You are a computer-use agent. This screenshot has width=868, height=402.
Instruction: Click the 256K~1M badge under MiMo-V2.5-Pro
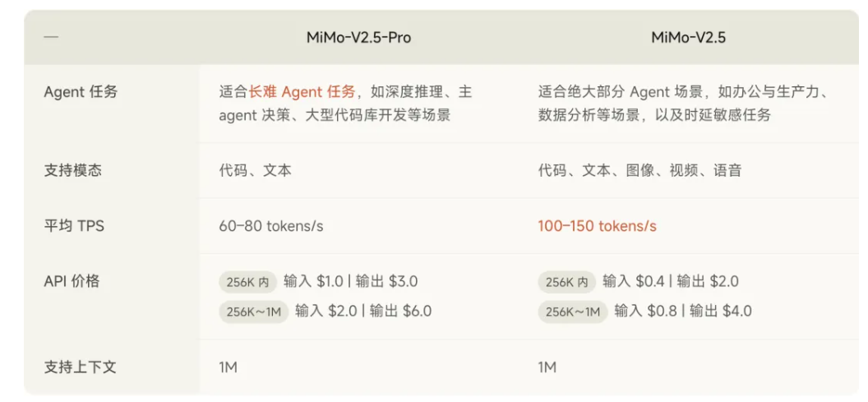click(253, 312)
